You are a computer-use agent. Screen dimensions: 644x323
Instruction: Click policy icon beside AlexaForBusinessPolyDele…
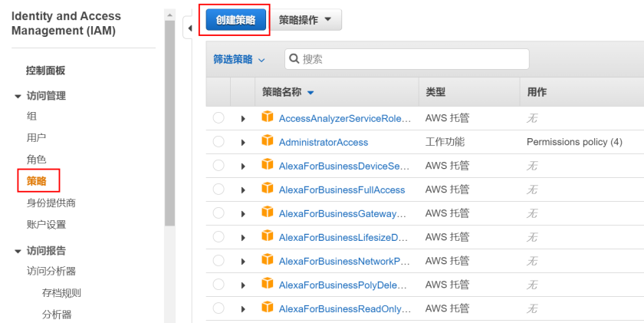click(x=268, y=283)
